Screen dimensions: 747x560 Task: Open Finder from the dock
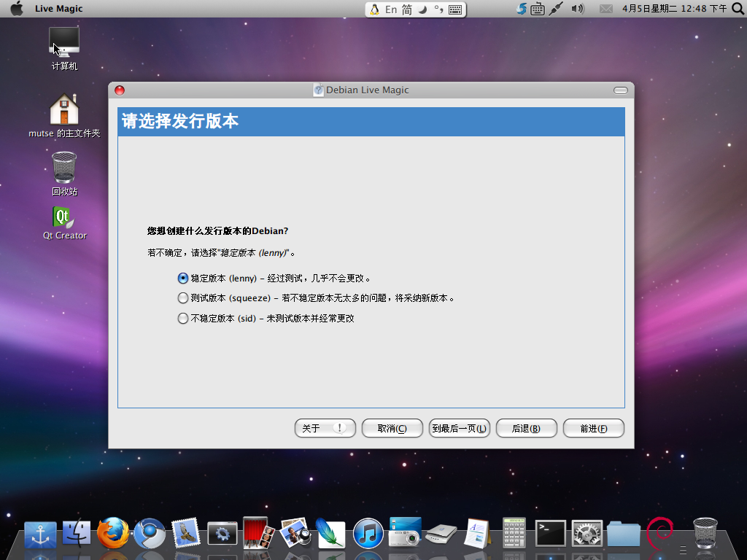point(76,533)
